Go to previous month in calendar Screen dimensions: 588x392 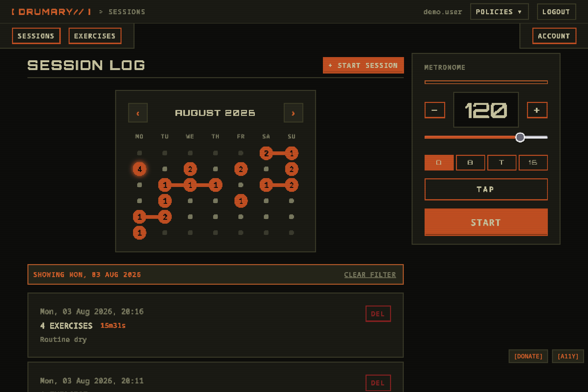click(x=138, y=113)
